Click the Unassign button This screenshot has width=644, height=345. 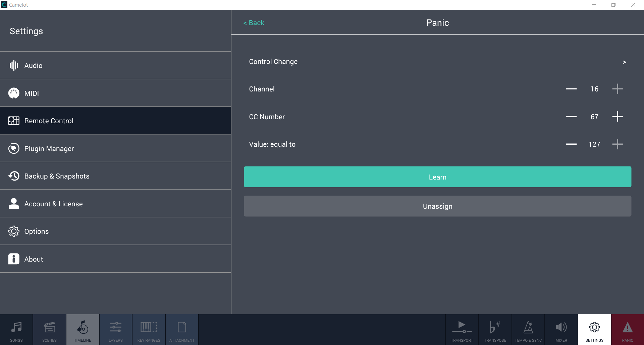(437, 206)
